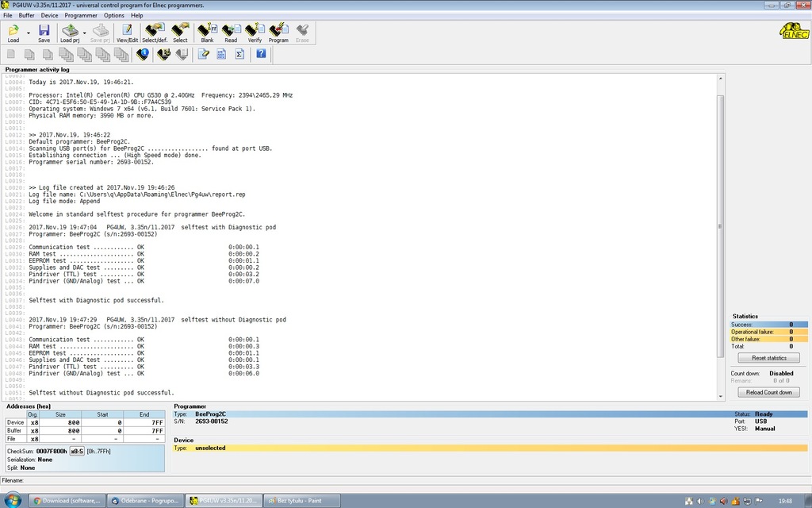
Task: Click the Load file toolbar icon
Action: click(13, 33)
